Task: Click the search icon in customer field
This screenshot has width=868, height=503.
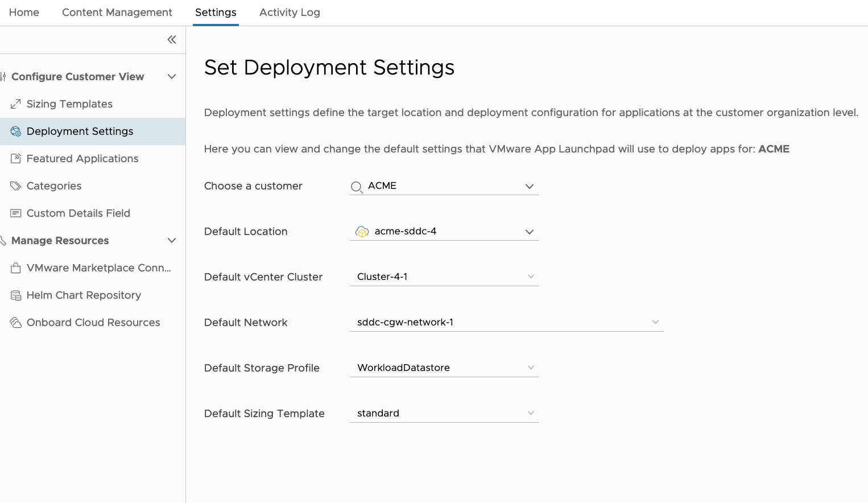Action: (x=357, y=187)
